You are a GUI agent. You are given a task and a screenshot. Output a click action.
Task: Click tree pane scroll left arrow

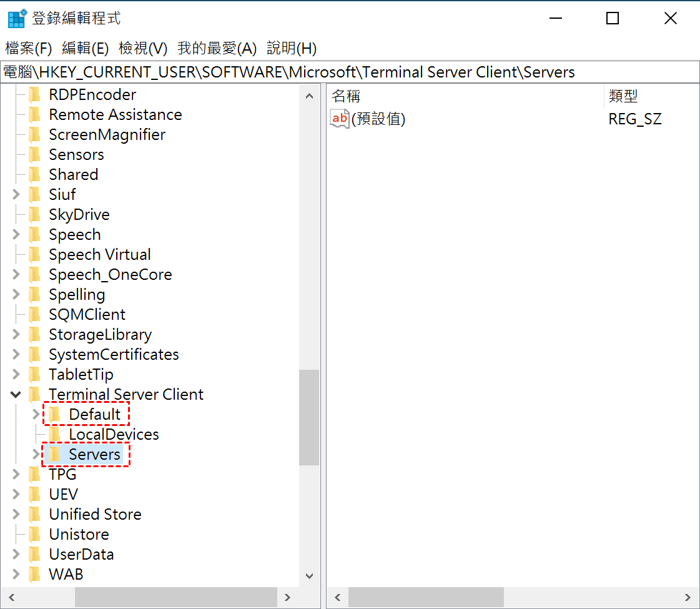[12, 597]
